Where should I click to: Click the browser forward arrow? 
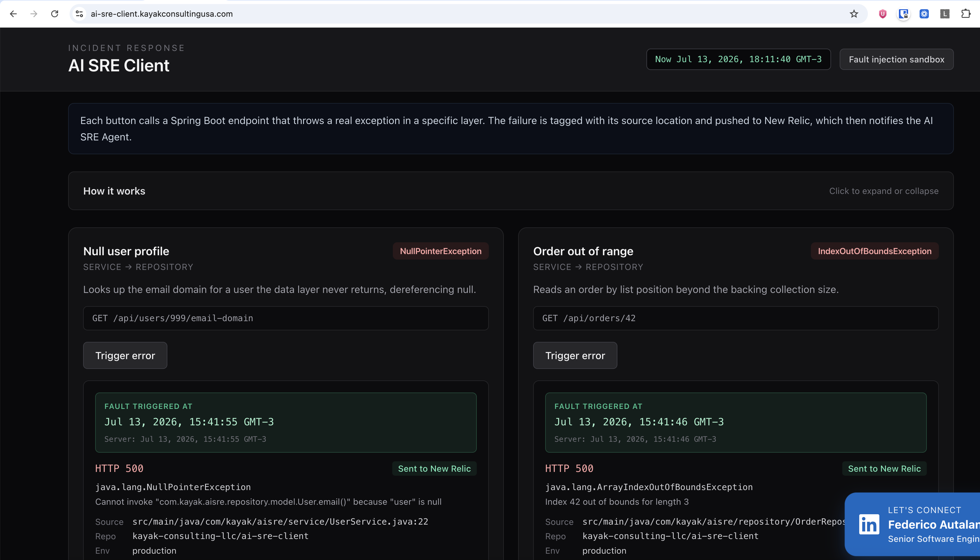tap(34, 14)
